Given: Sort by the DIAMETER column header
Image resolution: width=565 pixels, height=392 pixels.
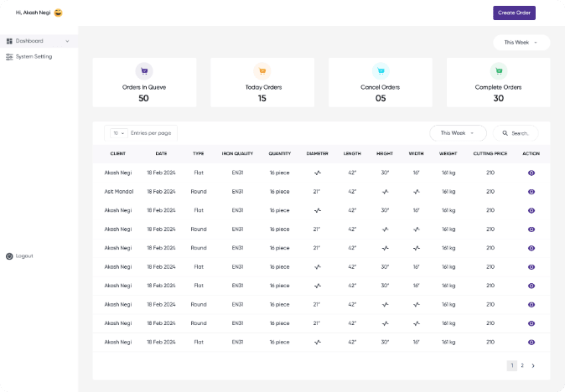Looking at the screenshot, I should pos(317,154).
